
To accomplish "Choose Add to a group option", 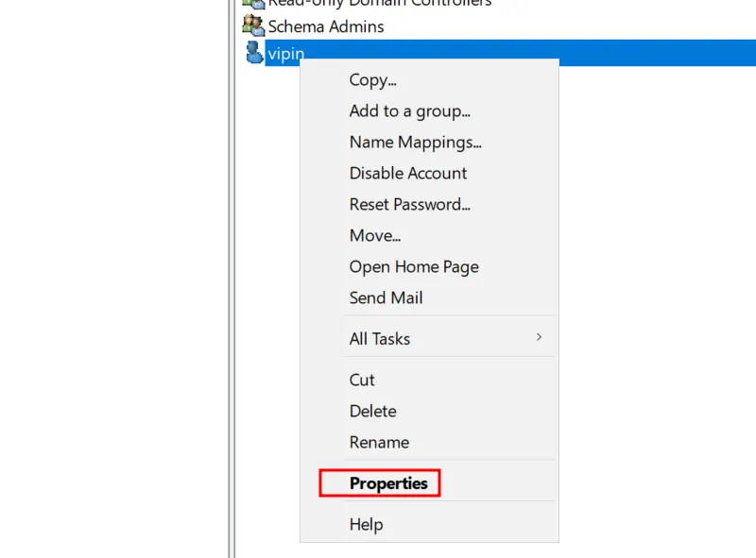I will pyautogui.click(x=410, y=110).
